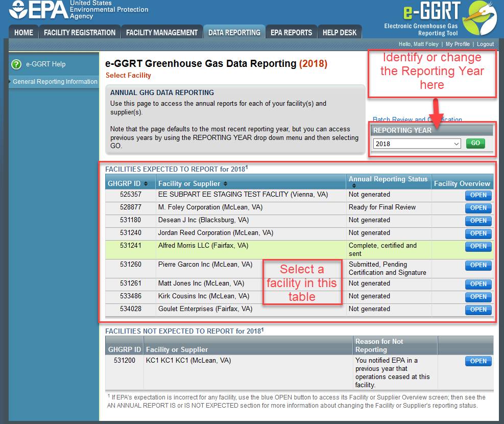Click 'Desean J Inc (Blacksburg, VA)' name
This screenshot has width=504, height=424.
pyautogui.click(x=203, y=220)
